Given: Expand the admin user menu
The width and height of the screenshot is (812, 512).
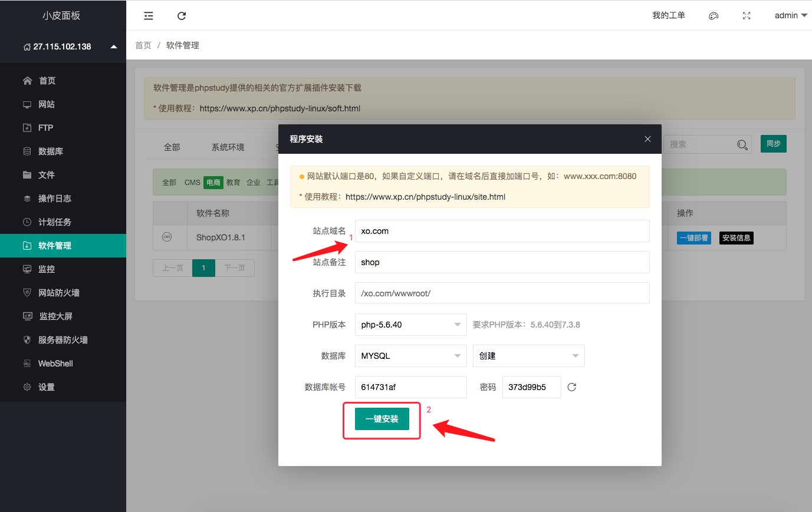Looking at the screenshot, I should click(791, 16).
